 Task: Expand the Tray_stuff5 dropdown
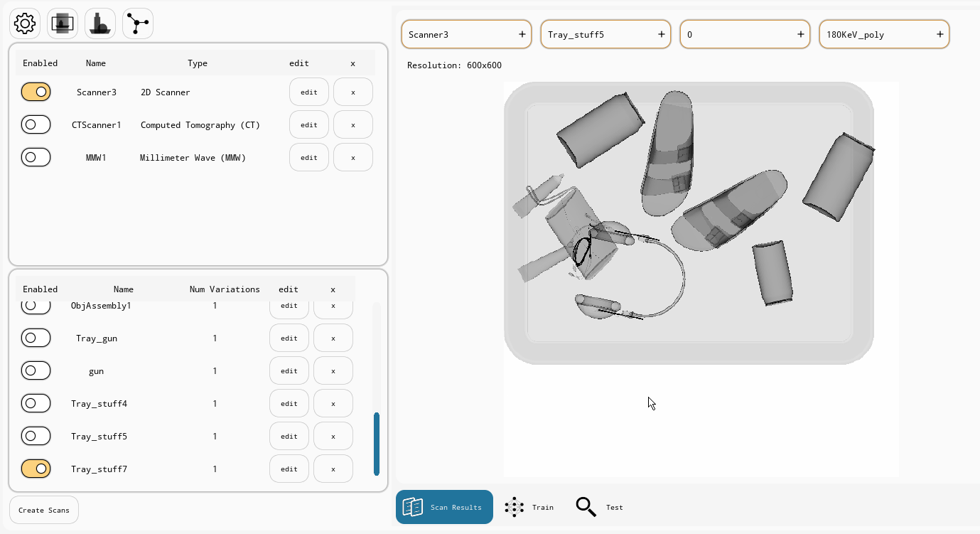[605, 34]
